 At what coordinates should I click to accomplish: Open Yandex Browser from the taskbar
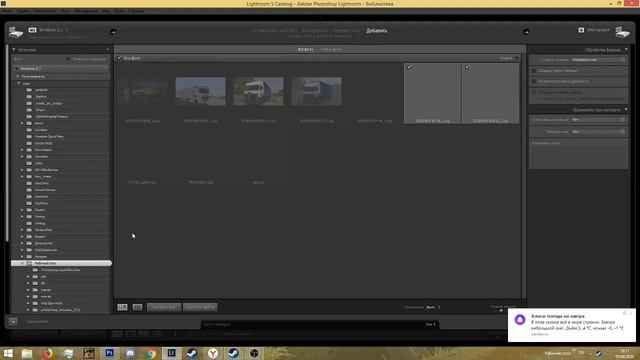tap(213, 353)
